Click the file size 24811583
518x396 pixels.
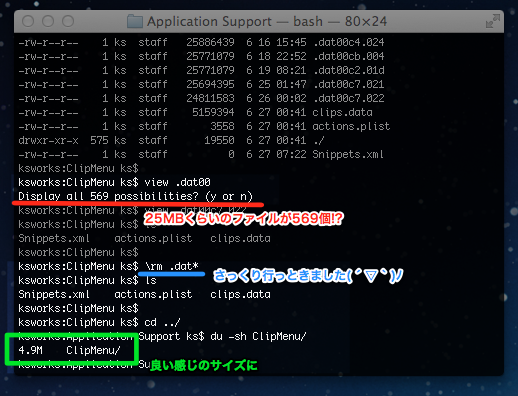click(x=210, y=98)
